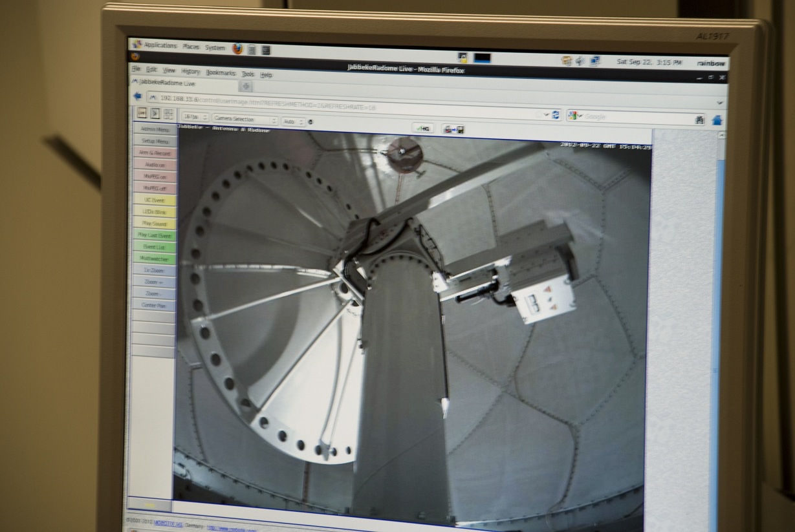Open Firefox History menu
This screenshot has width=795, height=532.
tap(190, 71)
